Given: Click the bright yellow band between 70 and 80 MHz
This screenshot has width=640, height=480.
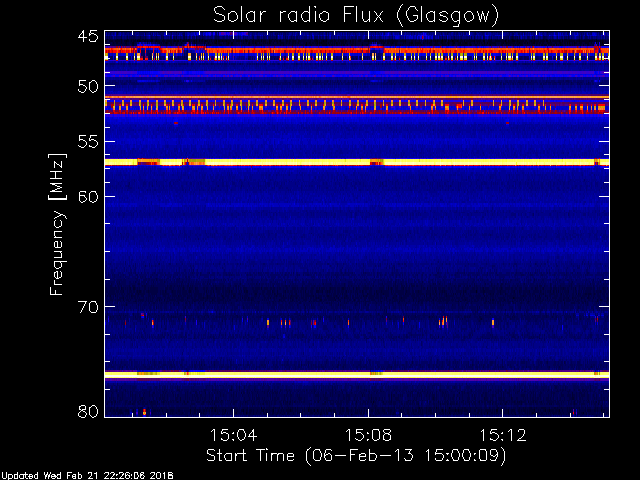Looking at the screenshot, I should tap(357, 375).
